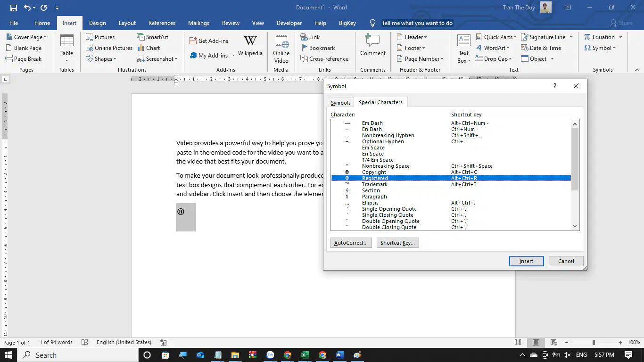
Task: Click the Share button
Action: tap(621, 23)
